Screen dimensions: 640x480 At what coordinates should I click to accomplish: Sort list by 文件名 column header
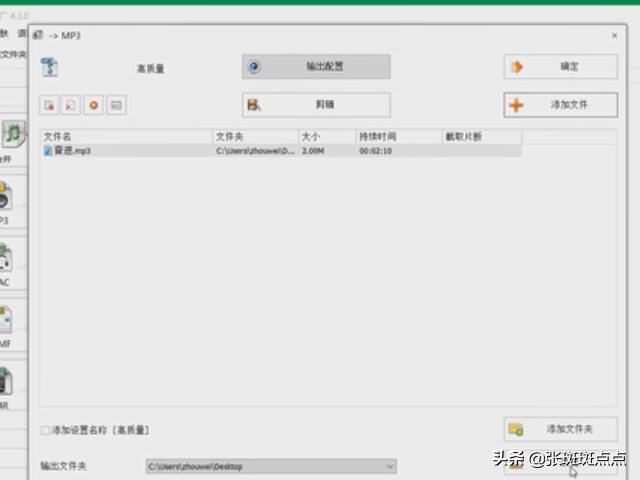126,136
